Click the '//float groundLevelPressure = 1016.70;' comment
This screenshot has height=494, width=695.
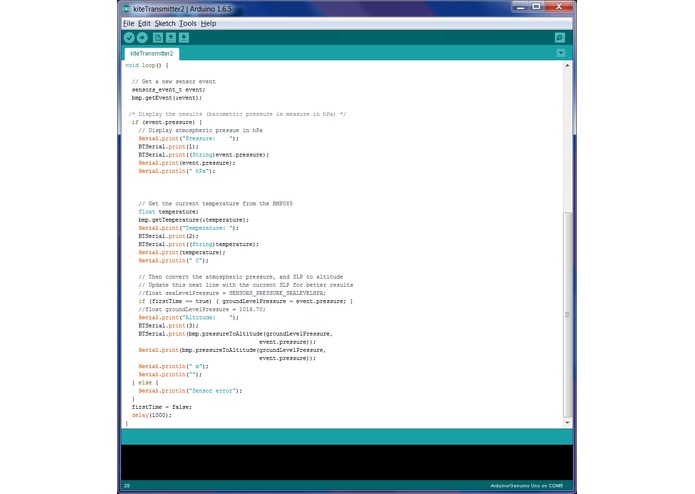pyautogui.click(x=202, y=309)
